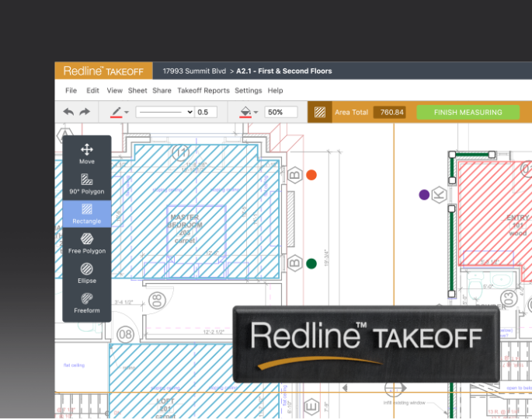Click the 50% fill opacity field
Viewport: 532px width, 419px height.
pyautogui.click(x=280, y=112)
